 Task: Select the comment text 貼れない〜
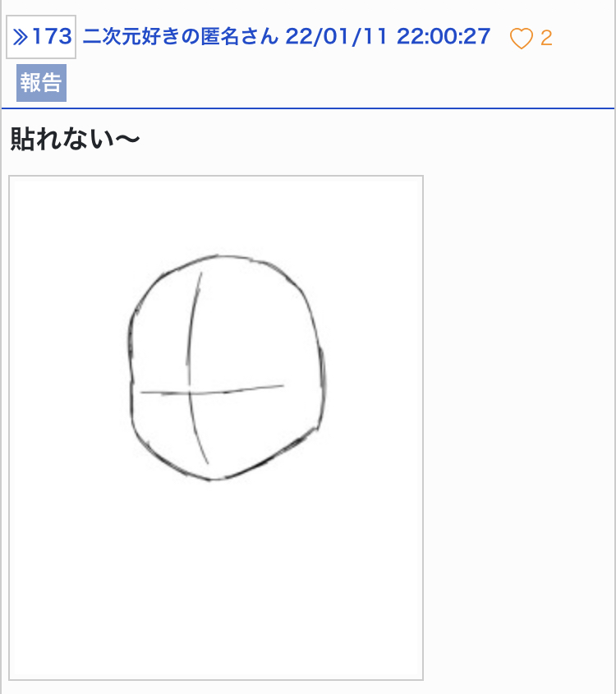[x=75, y=139]
